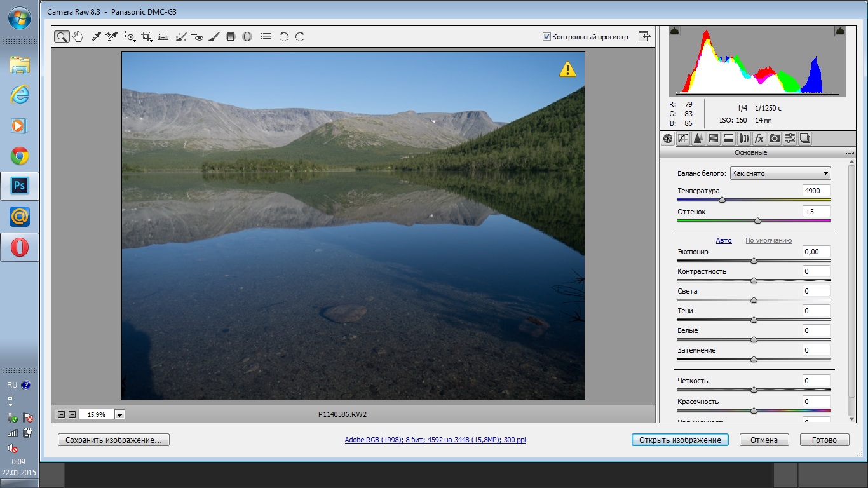Select the White Balance eyedropper tool
The width and height of the screenshot is (868, 488).
tap(96, 37)
